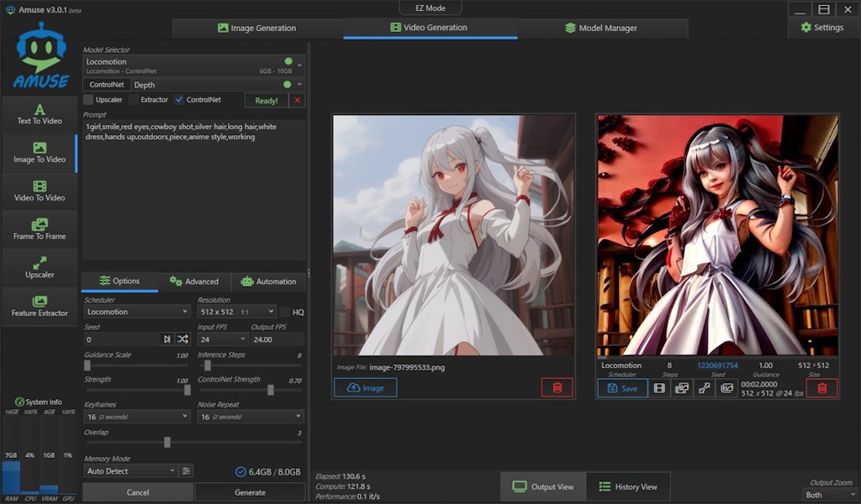861x504 pixels.
Task: Adjust the ControlNet Strength slider
Action: pos(270,390)
